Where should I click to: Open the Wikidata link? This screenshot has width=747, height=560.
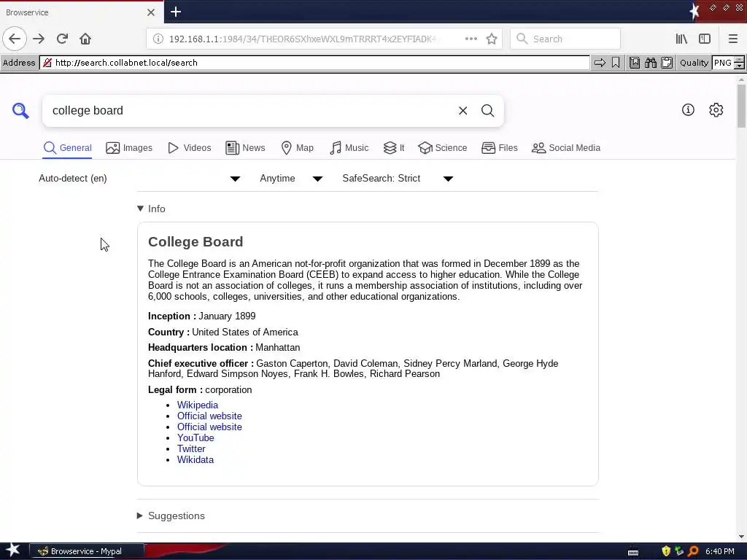click(196, 459)
